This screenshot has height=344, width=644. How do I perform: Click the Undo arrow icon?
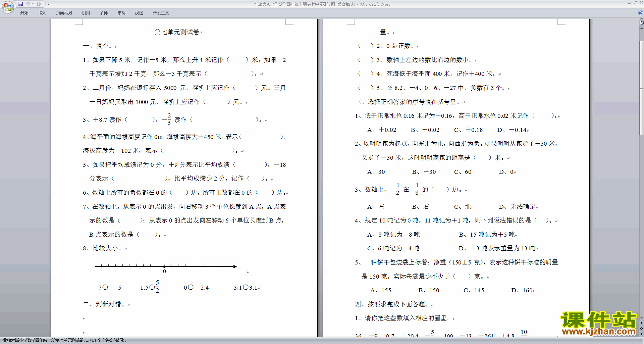28,4
